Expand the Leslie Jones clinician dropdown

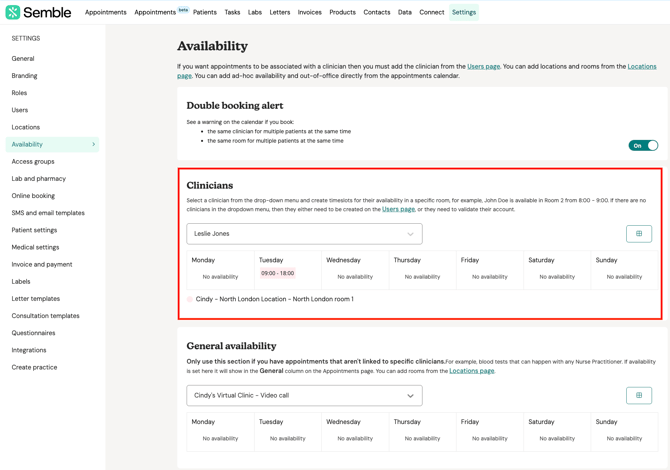click(x=304, y=234)
